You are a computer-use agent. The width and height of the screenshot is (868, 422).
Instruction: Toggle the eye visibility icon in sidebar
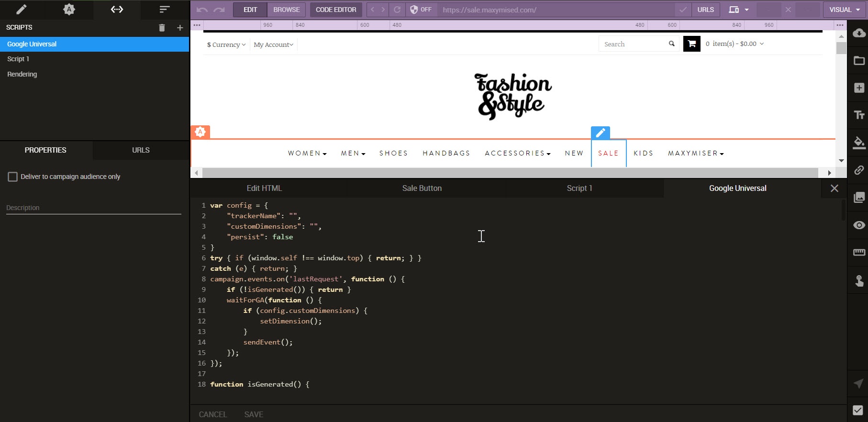pyautogui.click(x=859, y=225)
